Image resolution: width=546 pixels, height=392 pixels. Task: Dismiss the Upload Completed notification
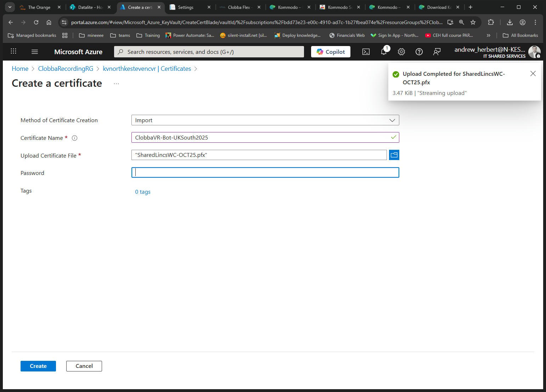tap(533, 74)
